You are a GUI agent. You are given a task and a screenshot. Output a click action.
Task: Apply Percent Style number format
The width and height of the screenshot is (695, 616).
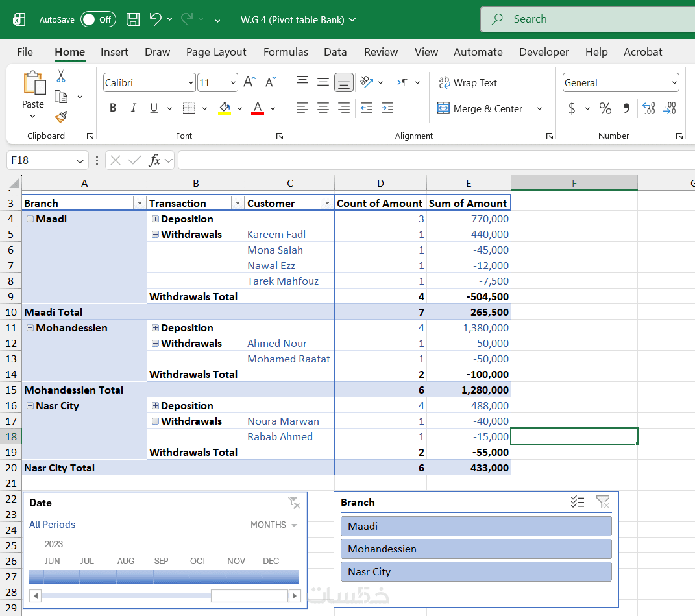pos(605,108)
